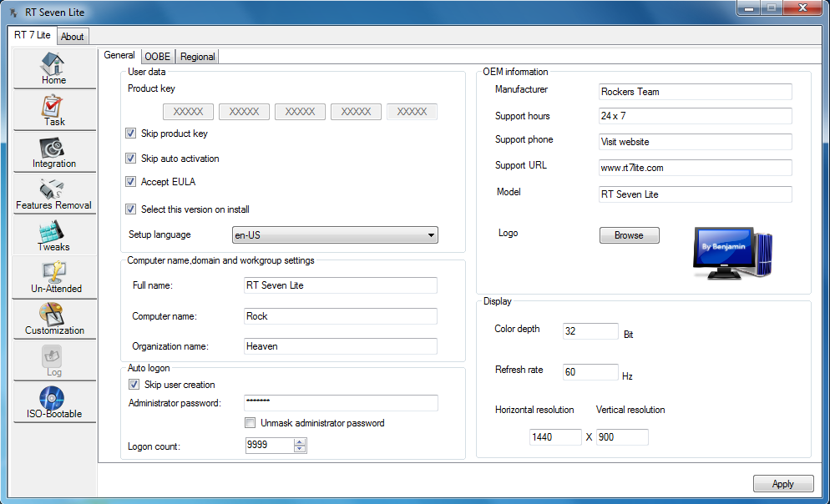This screenshot has width=830, height=504.
Task: Focus the Refresh rate field
Action: tap(590, 372)
